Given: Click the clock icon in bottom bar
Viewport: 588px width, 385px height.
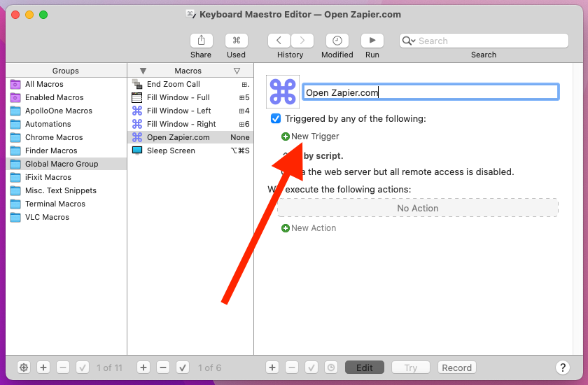Looking at the screenshot, I should point(330,367).
